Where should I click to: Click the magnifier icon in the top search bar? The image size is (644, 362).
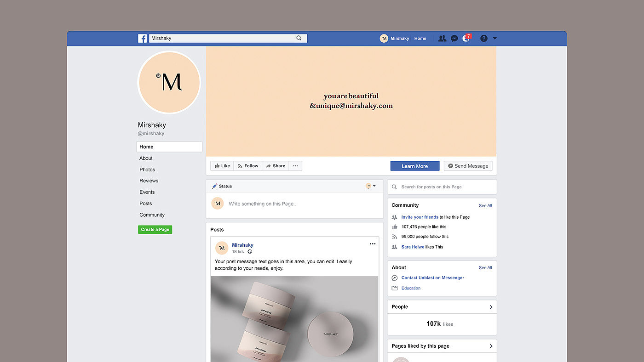point(299,38)
